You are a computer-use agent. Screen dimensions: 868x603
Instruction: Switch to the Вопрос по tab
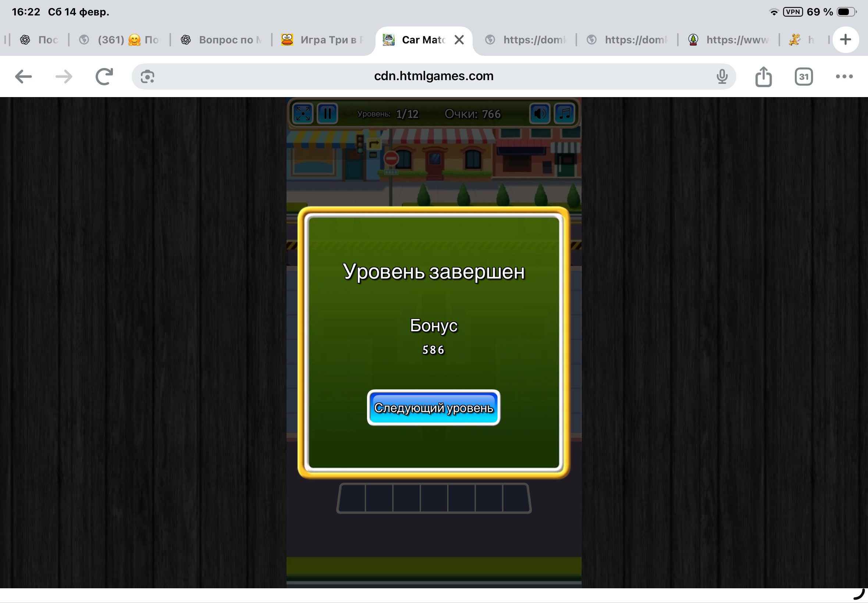(x=221, y=40)
